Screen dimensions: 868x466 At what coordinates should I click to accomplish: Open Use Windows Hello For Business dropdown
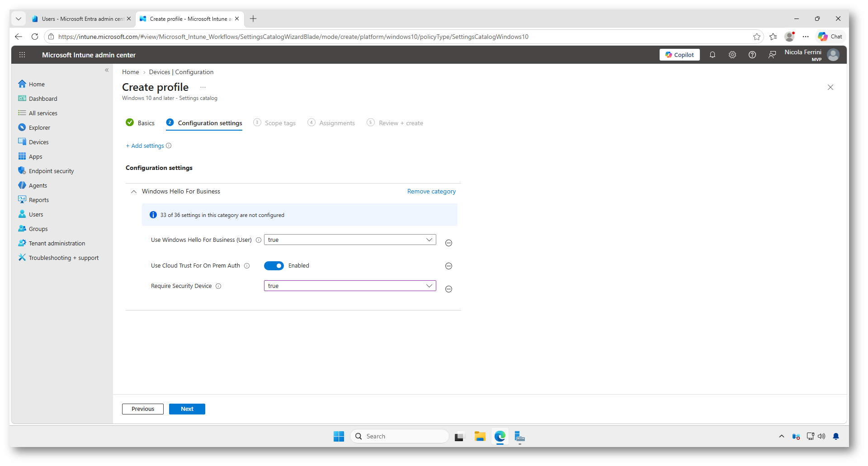350,240
